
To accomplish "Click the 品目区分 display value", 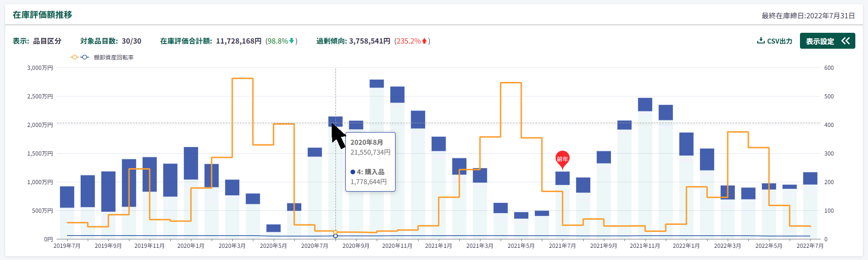I will point(47,41).
